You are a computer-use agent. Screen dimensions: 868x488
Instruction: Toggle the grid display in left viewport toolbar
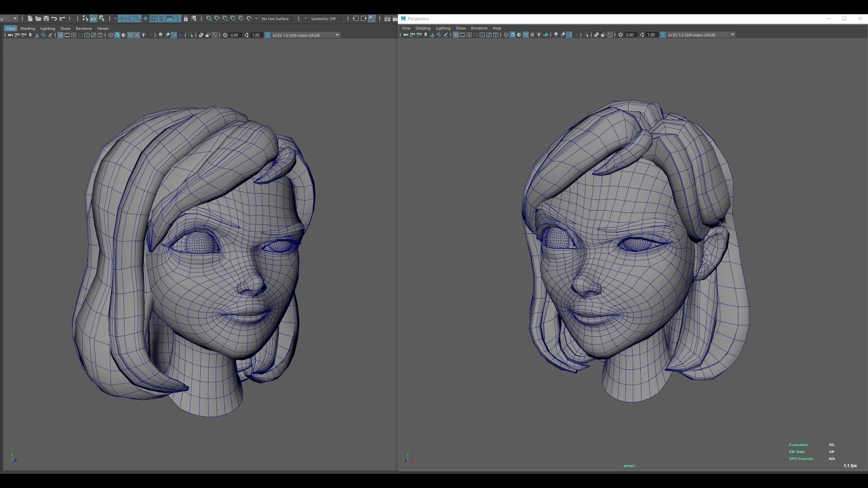click(60, 35)
